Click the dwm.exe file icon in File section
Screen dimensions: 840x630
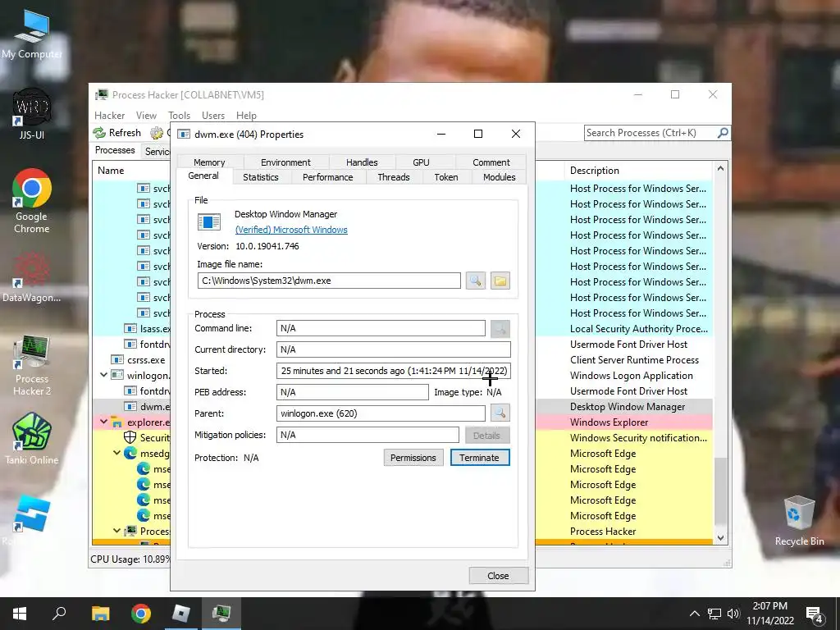point(209,221)
